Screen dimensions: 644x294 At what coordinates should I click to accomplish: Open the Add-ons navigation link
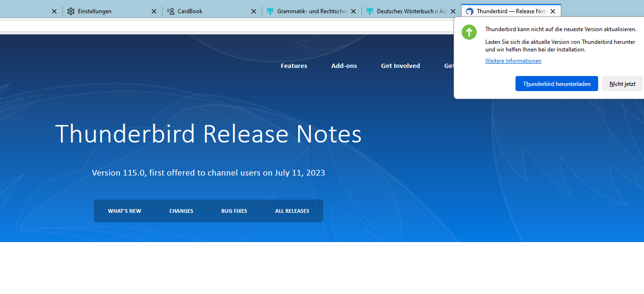tap(344, 66)
